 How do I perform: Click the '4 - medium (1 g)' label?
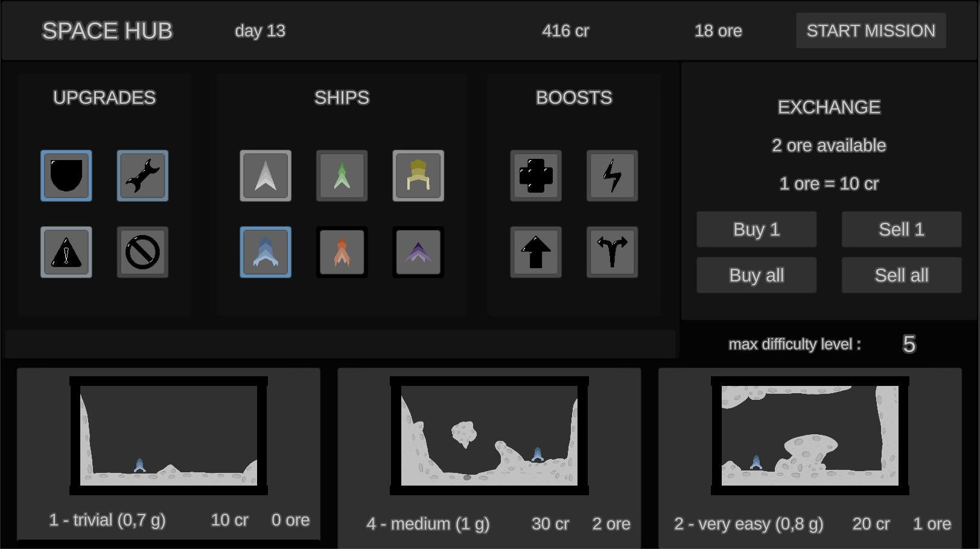pos(428,524)
